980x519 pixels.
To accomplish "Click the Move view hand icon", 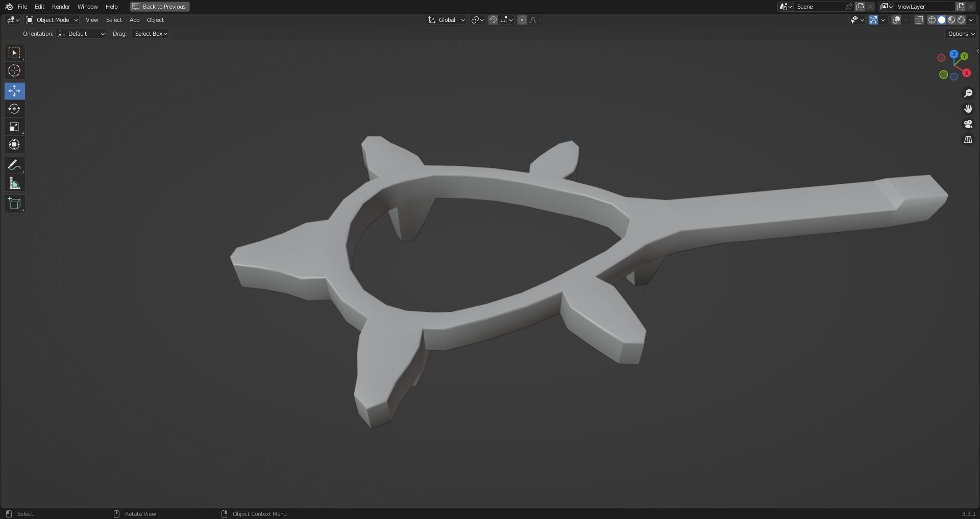I will 968,109.
